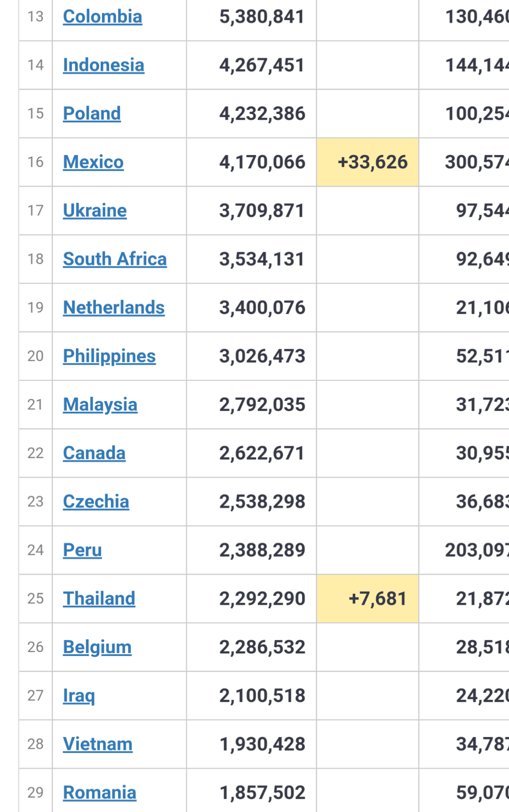Click the Iraq link
The image size is (509, 812).
pos(79,696)
